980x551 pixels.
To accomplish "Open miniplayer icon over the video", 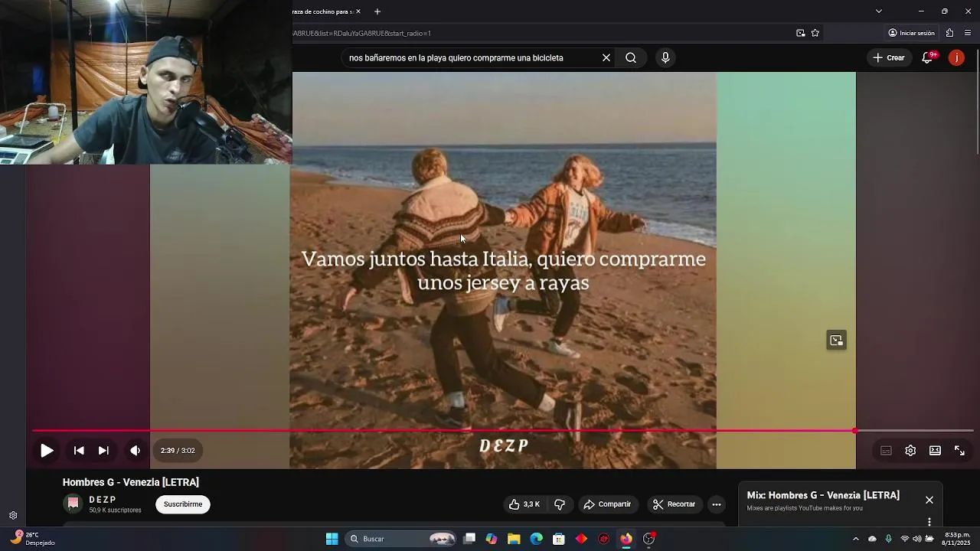I will tap(836, 341).
